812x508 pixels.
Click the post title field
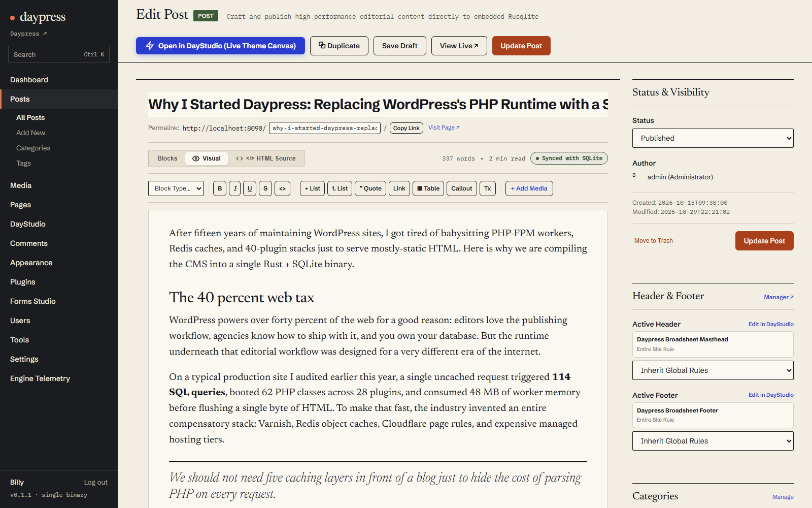[x=378, y=104]
